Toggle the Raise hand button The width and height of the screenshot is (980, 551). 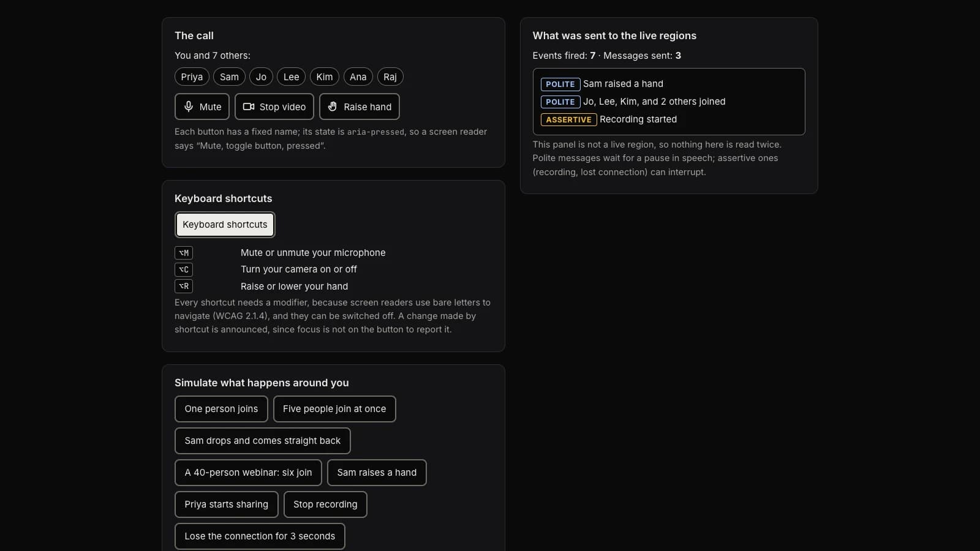point(360,107)
